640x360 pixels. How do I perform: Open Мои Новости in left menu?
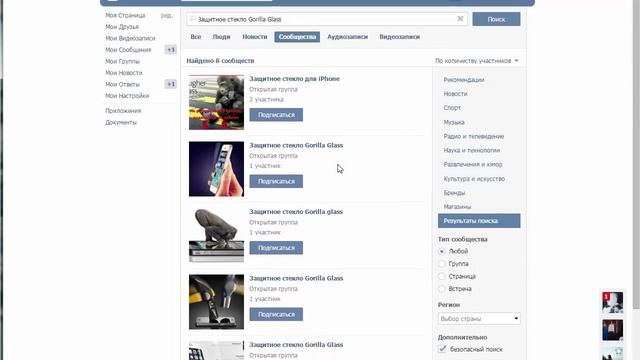coord(124,73)
